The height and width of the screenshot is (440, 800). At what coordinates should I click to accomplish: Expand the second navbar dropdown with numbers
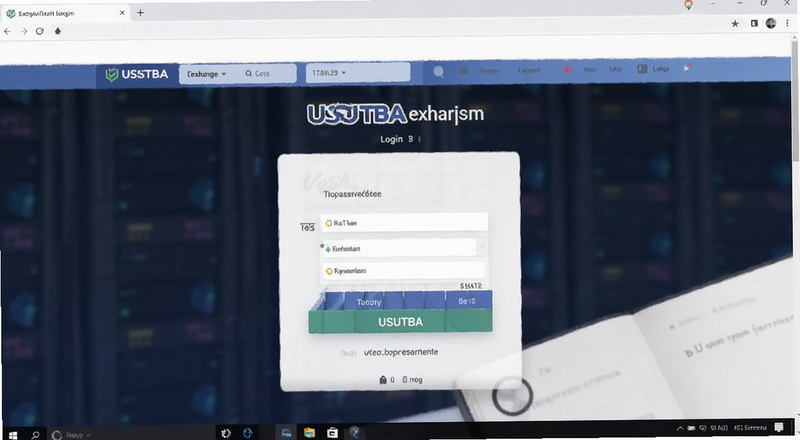[x=357, y=73]
